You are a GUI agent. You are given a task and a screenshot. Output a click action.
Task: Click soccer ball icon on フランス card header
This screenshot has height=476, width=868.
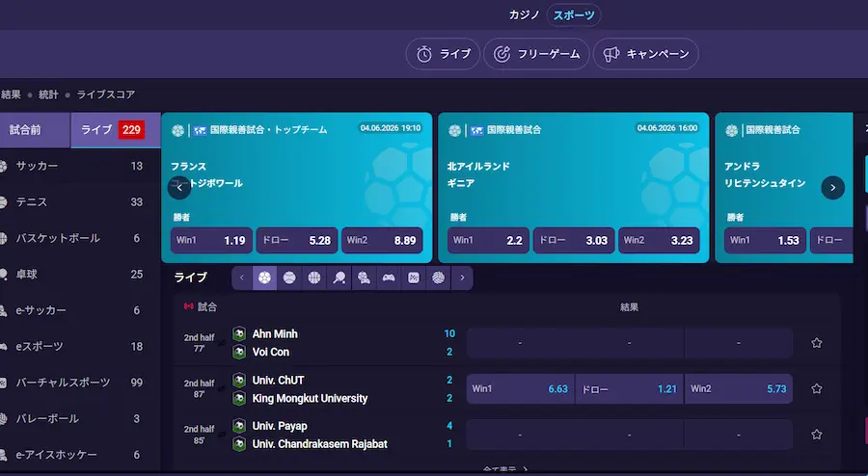(177, 130)
